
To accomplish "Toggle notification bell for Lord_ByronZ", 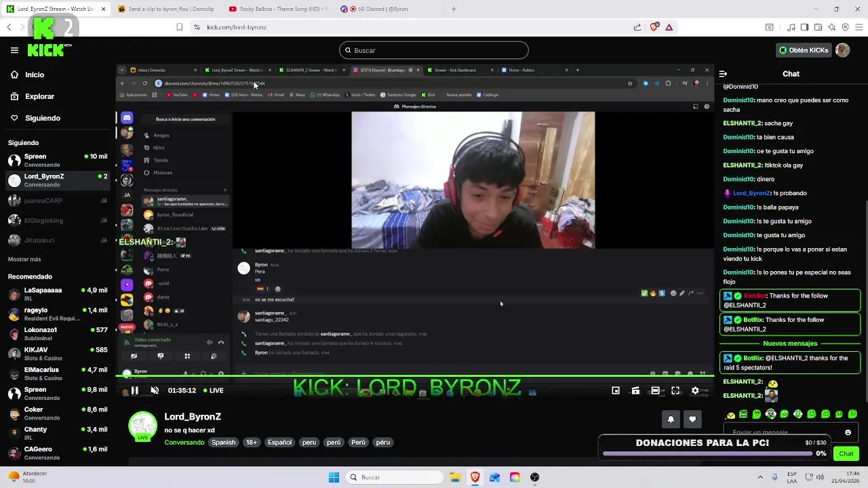I will 671,420.
